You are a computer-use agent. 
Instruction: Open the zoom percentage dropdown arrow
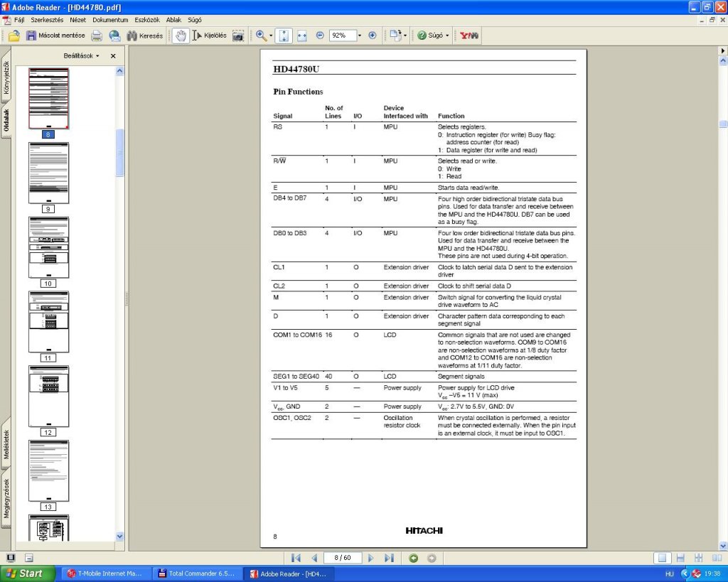[x=359, y=36]
